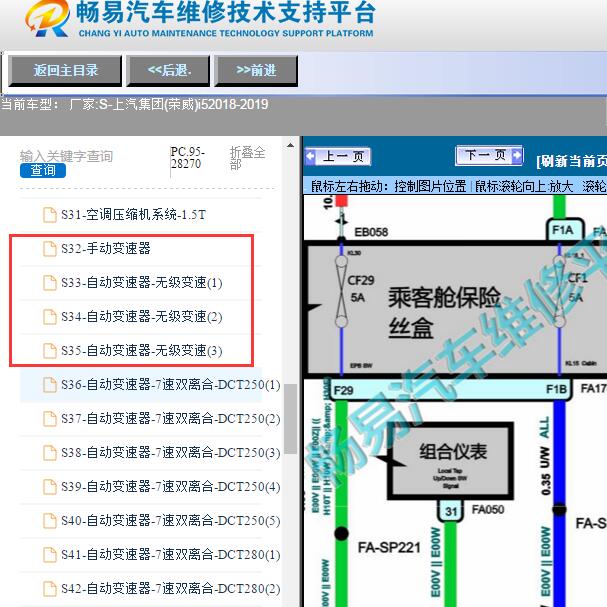Image resolution: width=607 pixels, height=607 pixels.
Task: Click the EB058 label in diagram
Action: tap(371, 232)
